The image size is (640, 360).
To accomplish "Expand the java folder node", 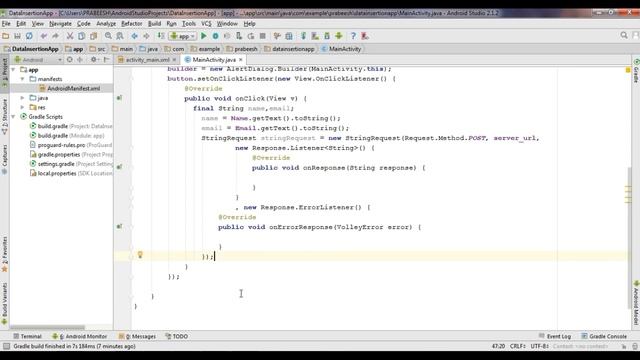I will [x=23, y=98].
